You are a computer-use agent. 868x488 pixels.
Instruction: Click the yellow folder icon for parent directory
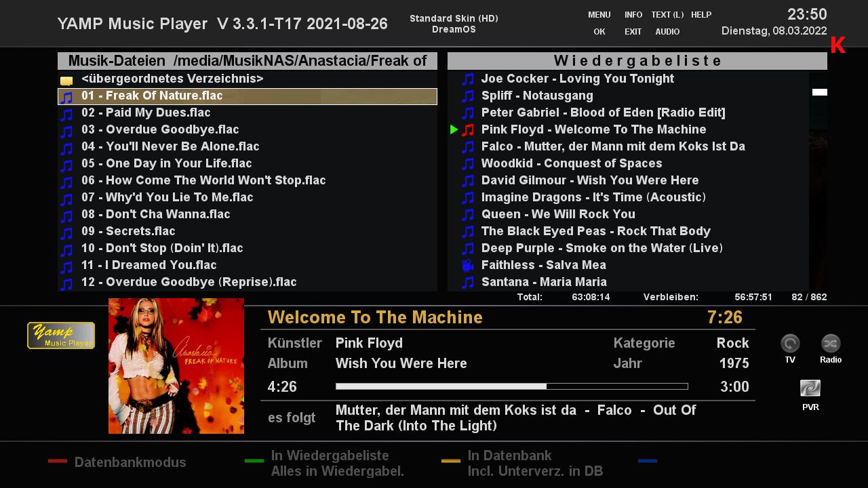[66, 80]
